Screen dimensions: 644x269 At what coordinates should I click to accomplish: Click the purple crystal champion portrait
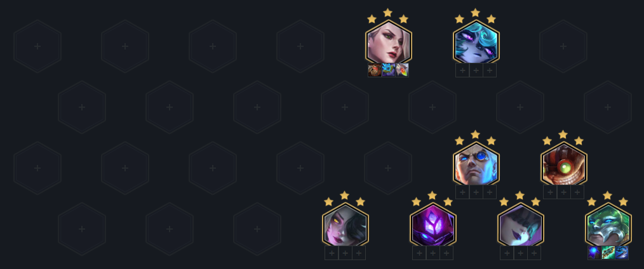click(433, 225)
